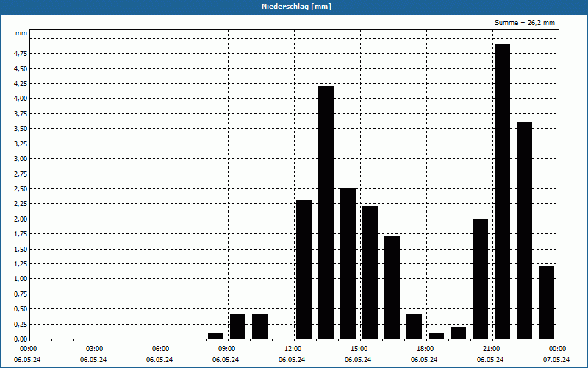Image resolution: width=588 pixels, height=368 pixels.
Task: Click the 0,40 mm bar after 17:00
Action: 414,327
